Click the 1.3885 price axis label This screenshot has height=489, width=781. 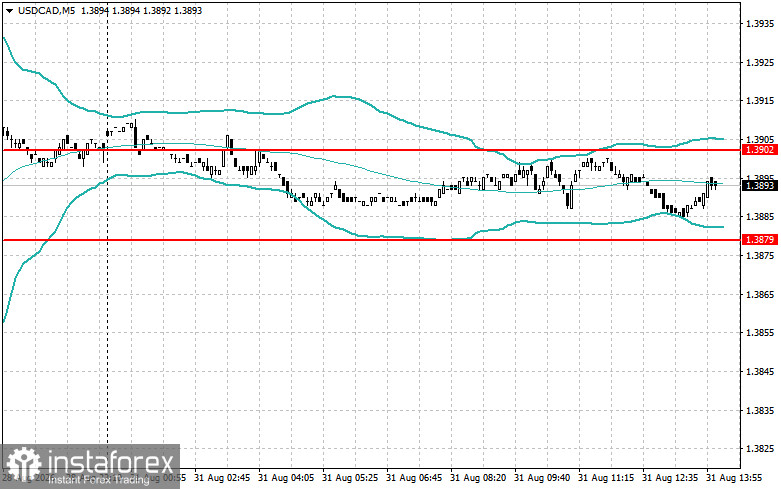coord(761,217)
